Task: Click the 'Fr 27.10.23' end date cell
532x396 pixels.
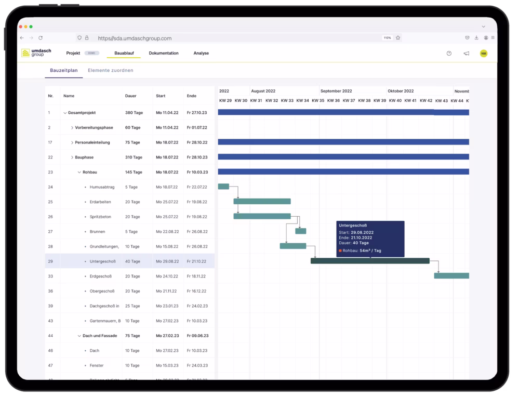Action: 197,113
